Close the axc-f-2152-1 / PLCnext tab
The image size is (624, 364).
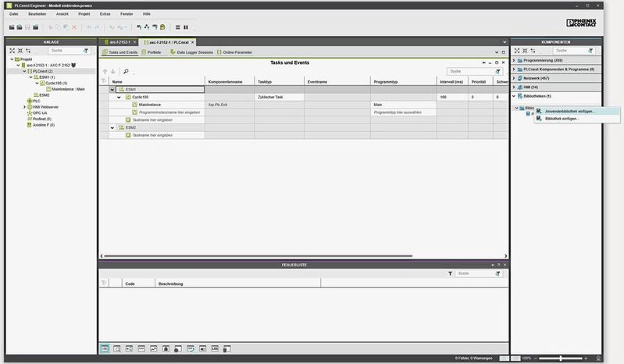click(x=193, y=42)
